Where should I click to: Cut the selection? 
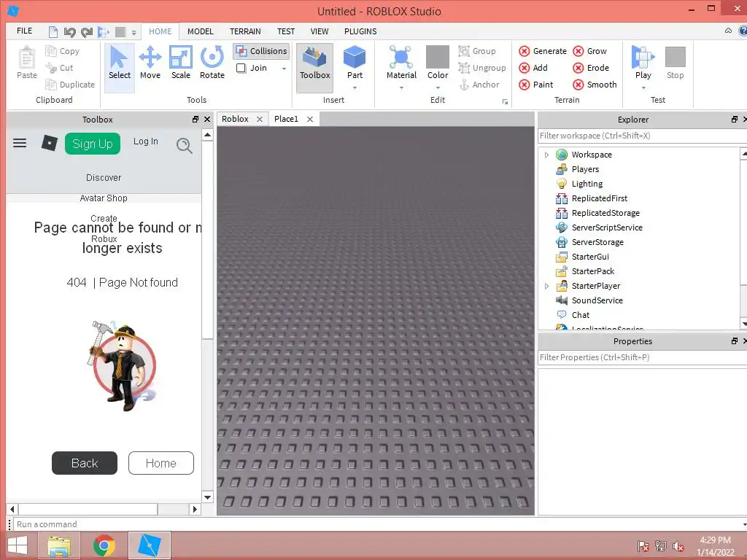point(59,68)
